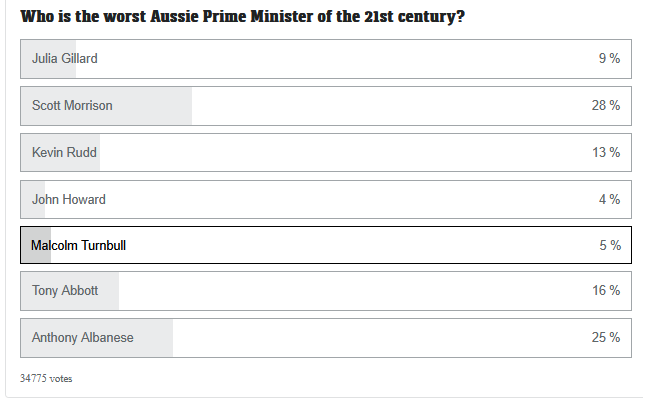Choose the Anthony Albanese poll option

[x=326, y=338]
